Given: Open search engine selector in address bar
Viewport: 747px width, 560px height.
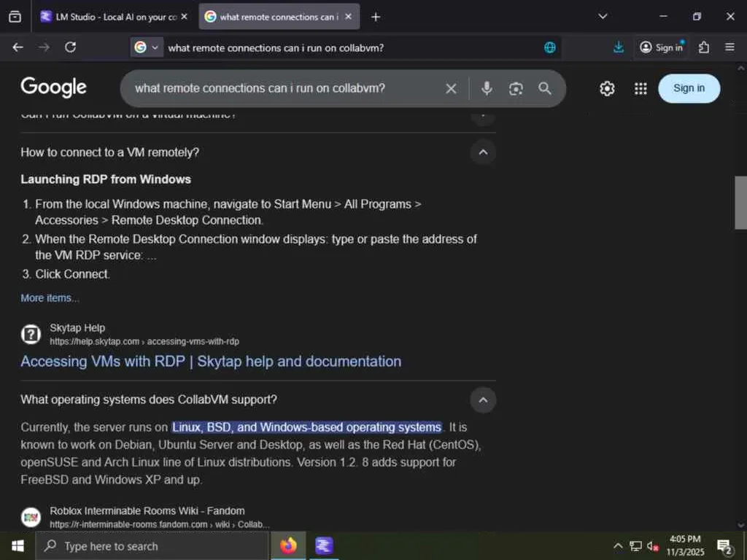Looking at the screenshot, I should 146,47.
